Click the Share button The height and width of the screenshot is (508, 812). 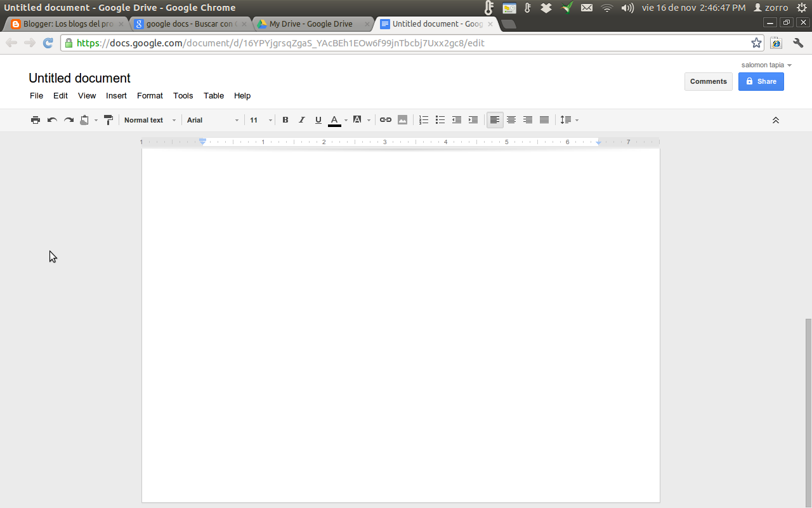click(761, 81)
